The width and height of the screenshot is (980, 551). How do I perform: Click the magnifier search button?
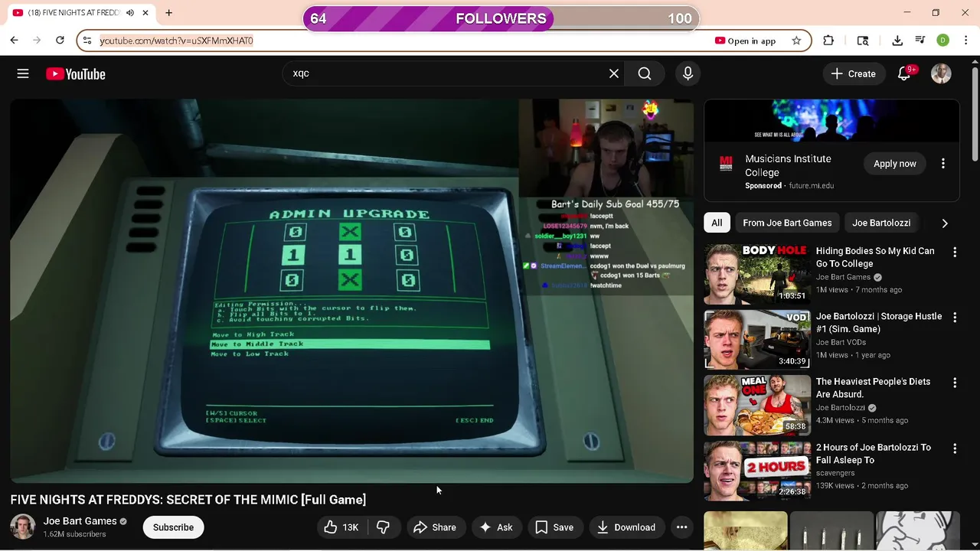coord(645,73)
